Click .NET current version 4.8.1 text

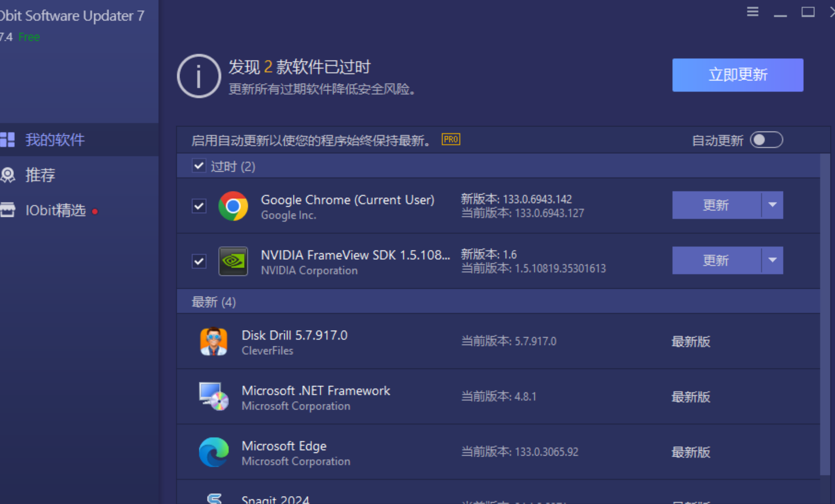(x=499, y=396)
